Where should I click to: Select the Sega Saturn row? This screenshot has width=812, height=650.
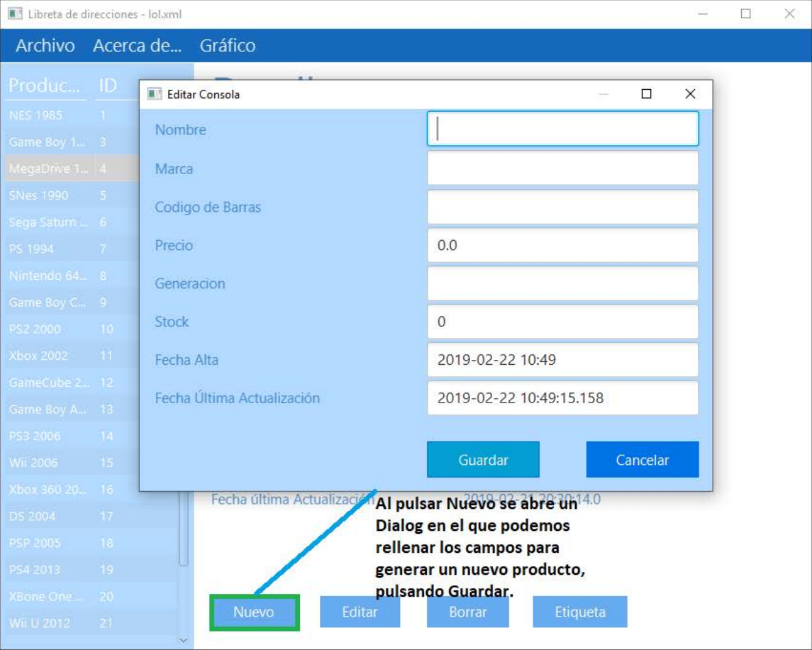point(72,222)
